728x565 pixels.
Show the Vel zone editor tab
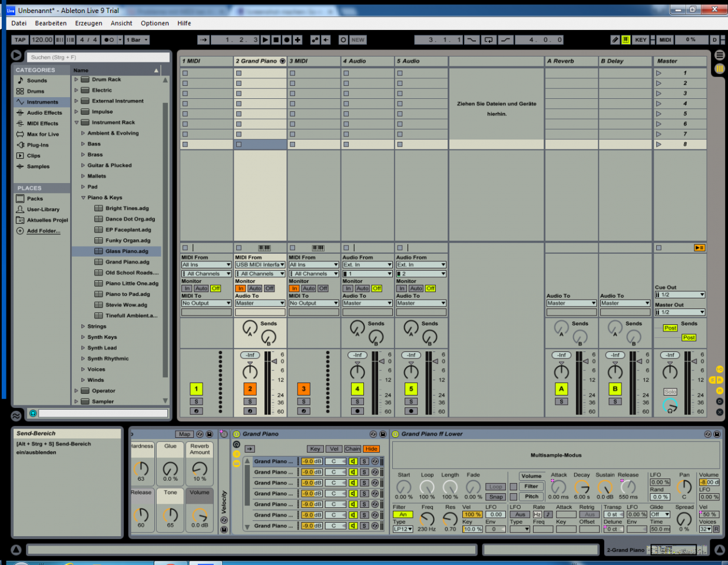tap(334, 449)
